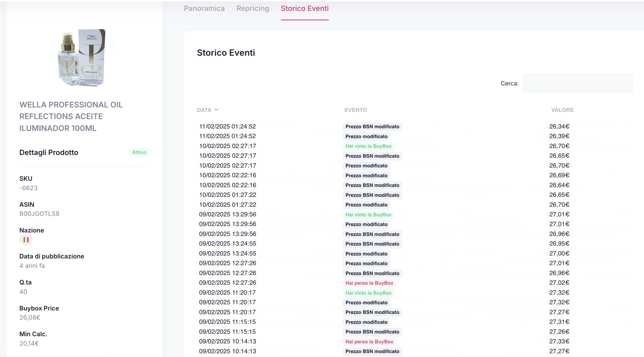This screenshot has height=357, width=644.
Task: Click 'Prezzo BSN modificato' at 09/02/2025 13:24:55
Action: [x=372, y=244]
